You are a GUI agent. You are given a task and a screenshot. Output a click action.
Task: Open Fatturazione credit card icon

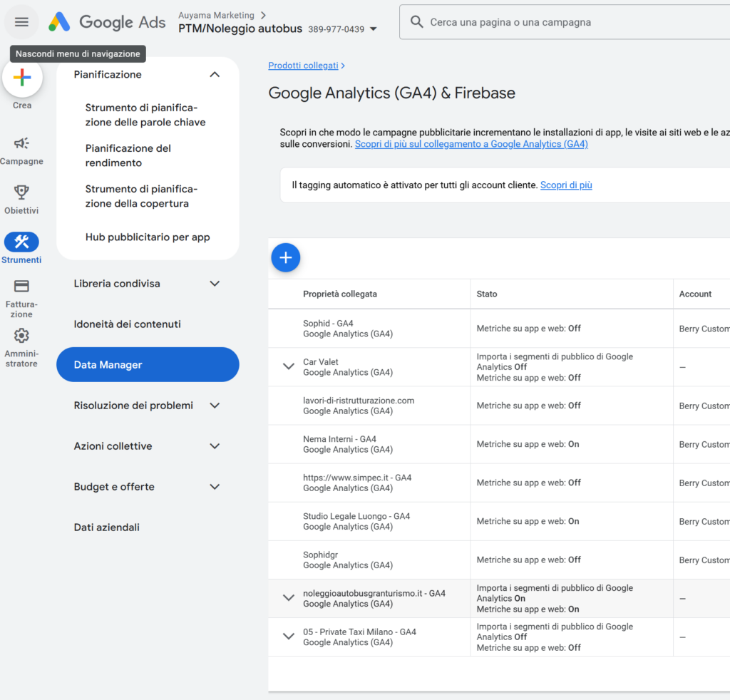[21, 287]
